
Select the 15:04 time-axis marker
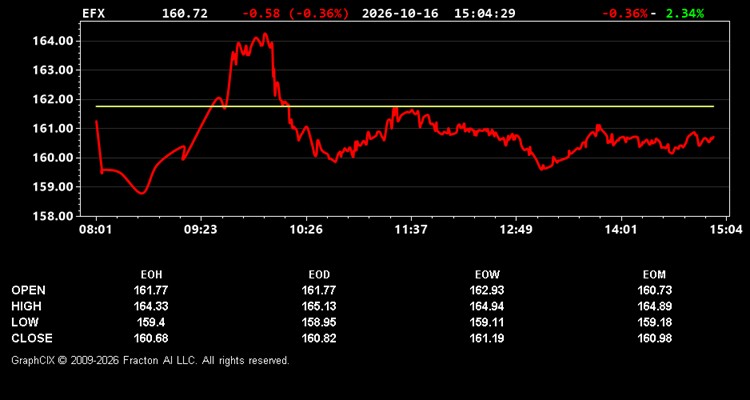[x=727, y=230]
